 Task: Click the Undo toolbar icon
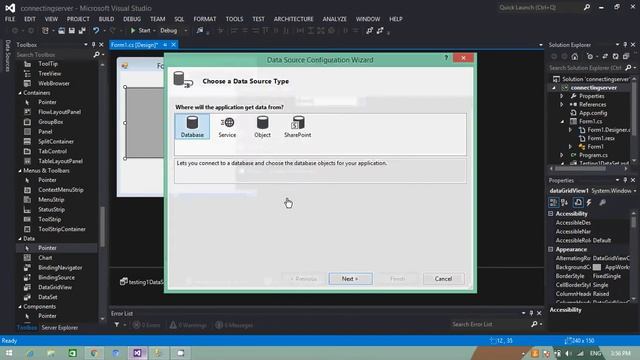[x=96, y=31]
